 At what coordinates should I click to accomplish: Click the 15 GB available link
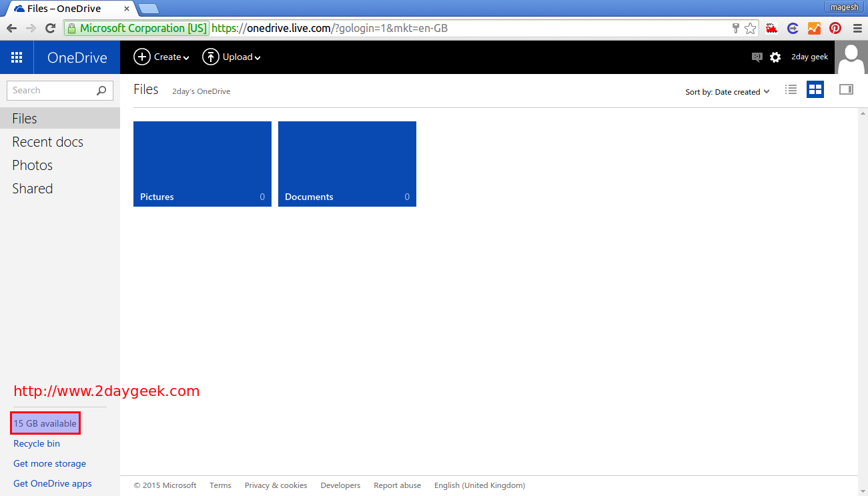45,423
